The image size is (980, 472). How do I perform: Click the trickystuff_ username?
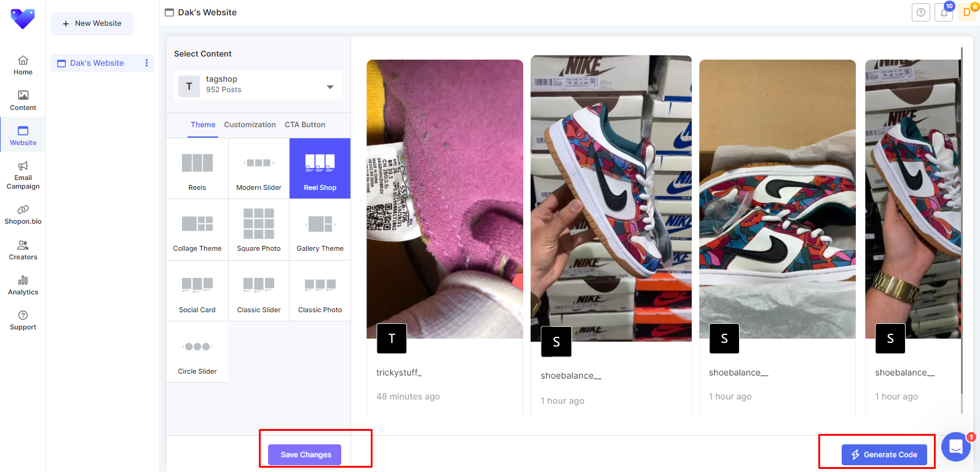tap(399, 372)
